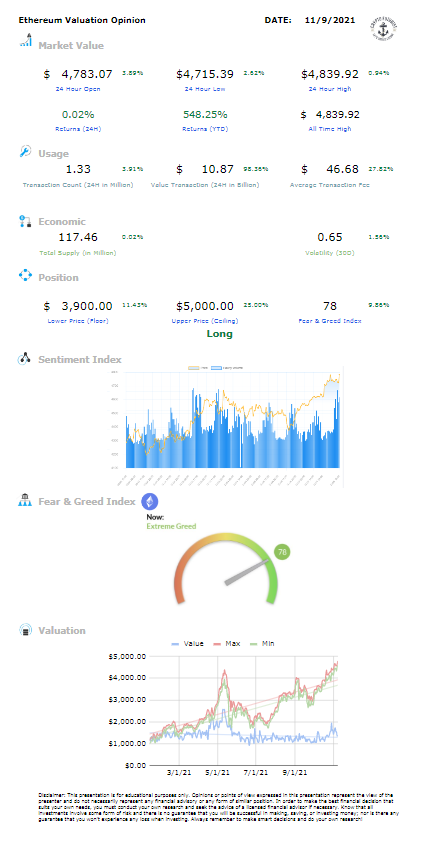Click the 9/1/21 x-axis label
Screen dimensions: 423x844
(295, 772)
